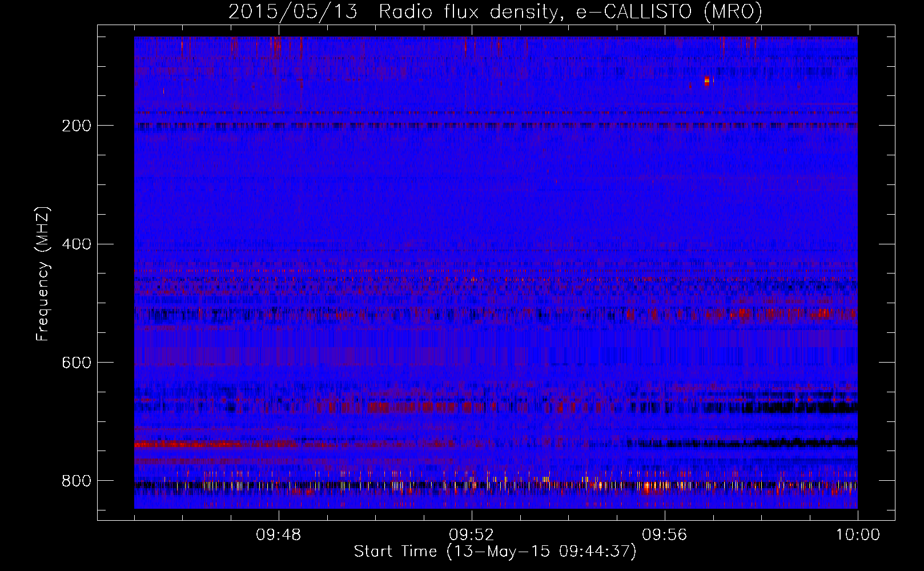Image resolution: width=924 pixels, height=571 pixels.
Task: Select the "Frequency (MHZ)" axis label
Action: tap(43, 274)
